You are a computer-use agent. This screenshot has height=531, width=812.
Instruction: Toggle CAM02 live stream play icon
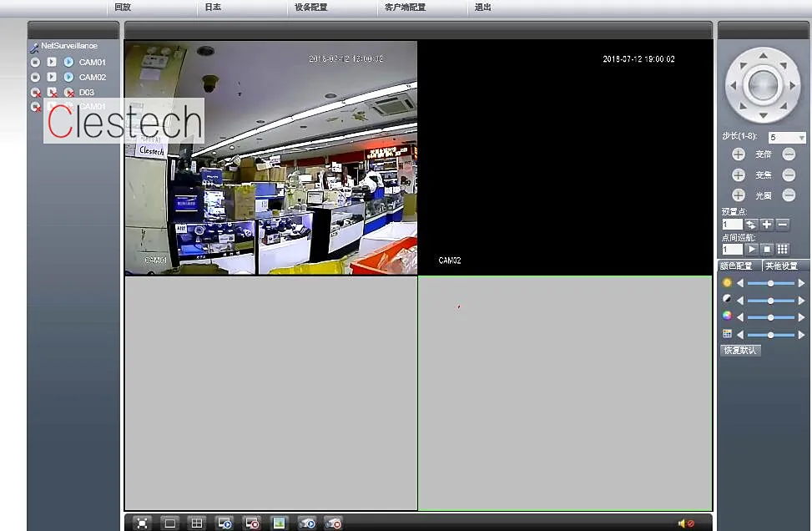click(x=68, y=77)
